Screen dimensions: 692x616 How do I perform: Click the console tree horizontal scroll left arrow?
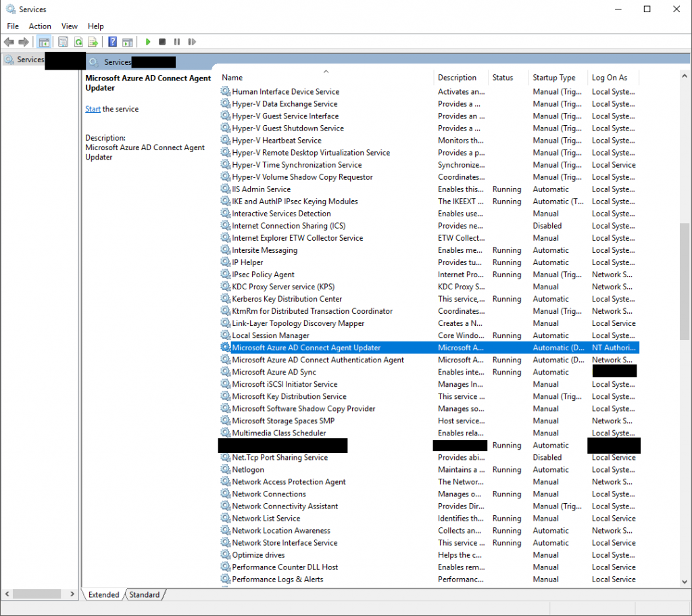[7, 594]
